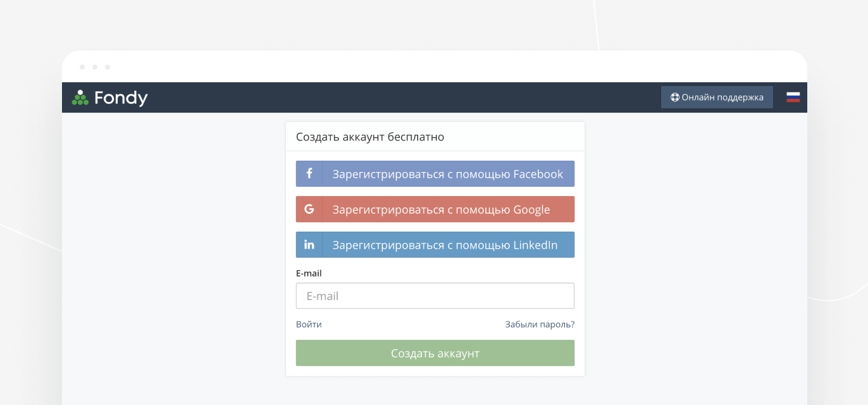868x405 pixels.
Task: Click the LinkedIn "in" icon
Action: [309, 244]
